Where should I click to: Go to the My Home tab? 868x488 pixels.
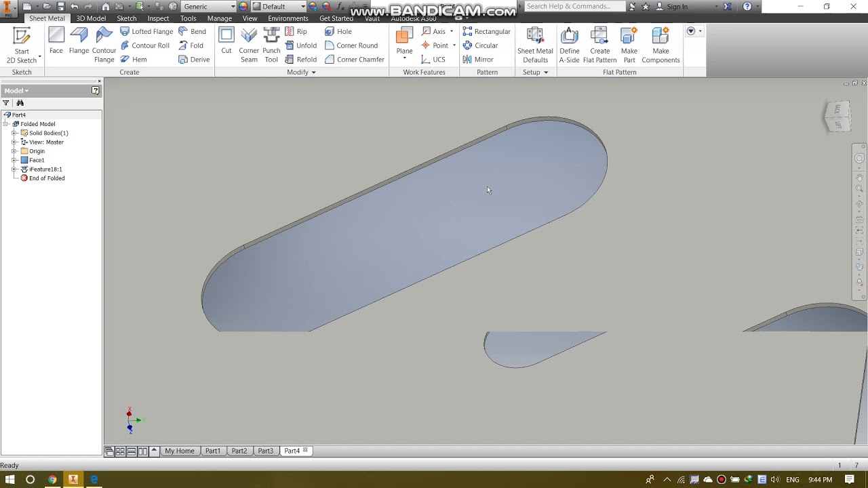click(179, 451)
